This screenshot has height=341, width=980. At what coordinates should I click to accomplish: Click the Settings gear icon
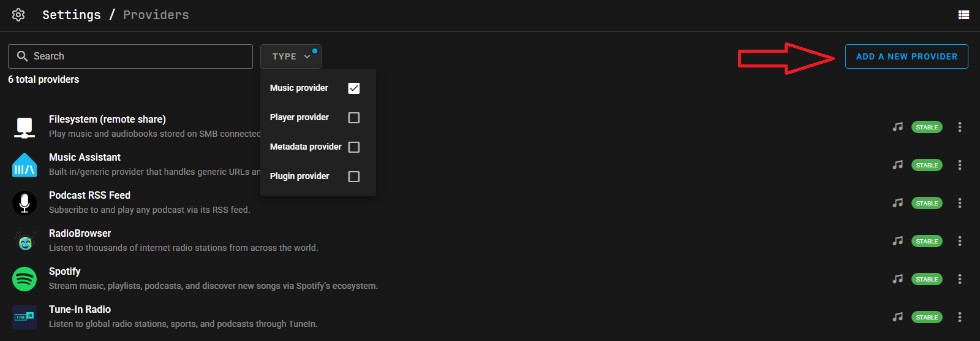(18, 15)
